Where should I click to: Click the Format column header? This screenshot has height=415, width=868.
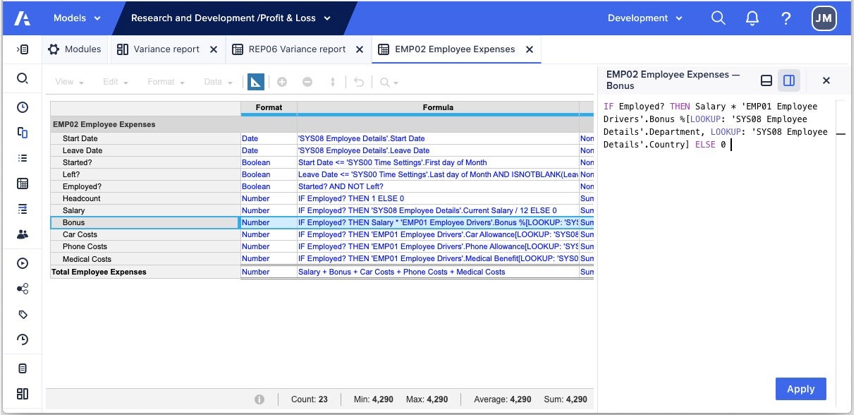coord(269,107)
